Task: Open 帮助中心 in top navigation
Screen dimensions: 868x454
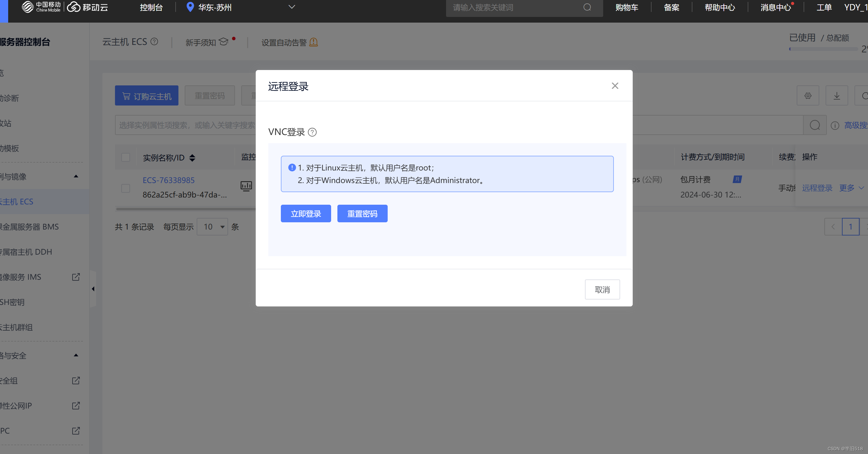Action: 720,8
